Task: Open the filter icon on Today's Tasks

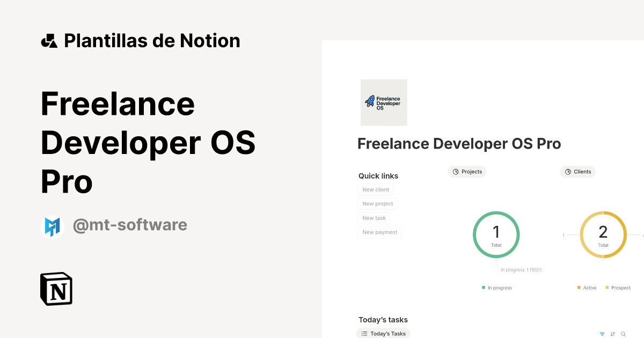Action: coord(602,334)
